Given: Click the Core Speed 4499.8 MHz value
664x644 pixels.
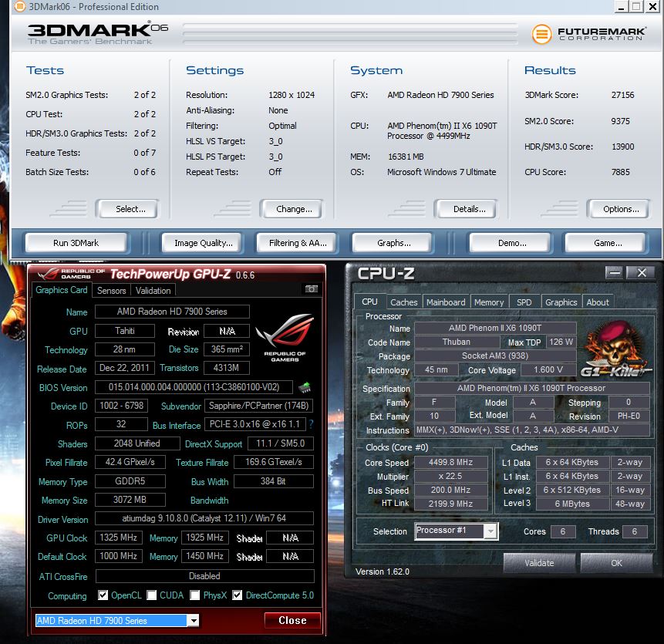Looking at the screenshot, I should click(450, 462).
